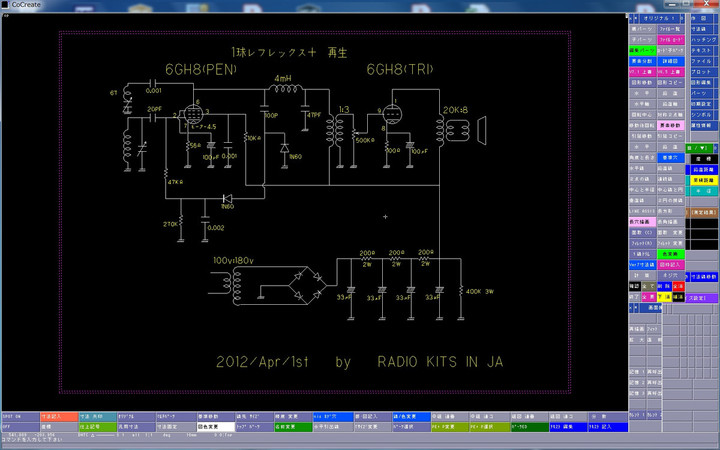Click the green 編集パーツ button
Image resolution: width=720 pixels, height=450 pixels.
[641, 50]
